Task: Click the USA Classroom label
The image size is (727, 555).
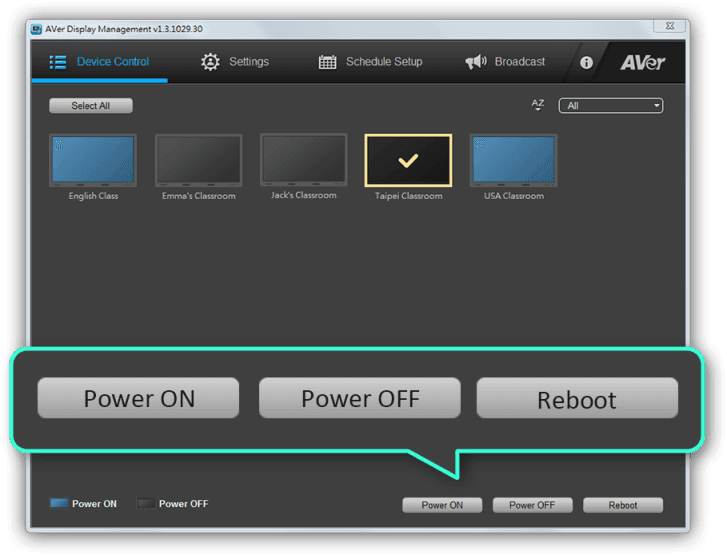Action: pyautogui.click(x=514, y=196)
